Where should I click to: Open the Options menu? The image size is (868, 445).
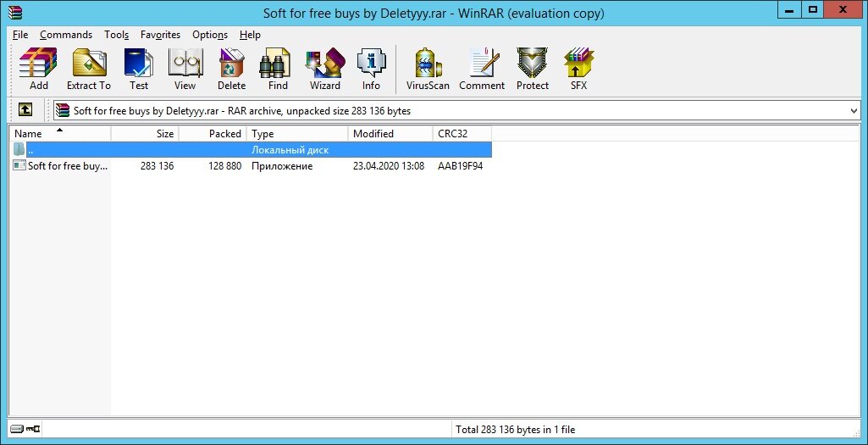pyautogui.click(x=210, y=35)
